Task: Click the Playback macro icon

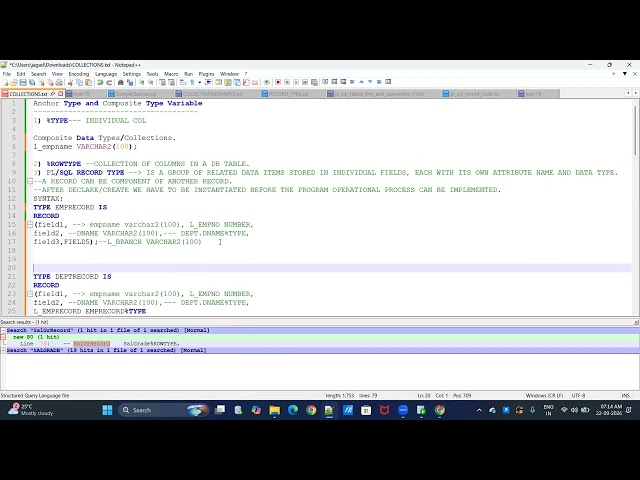Action: [x=296, y=82]
